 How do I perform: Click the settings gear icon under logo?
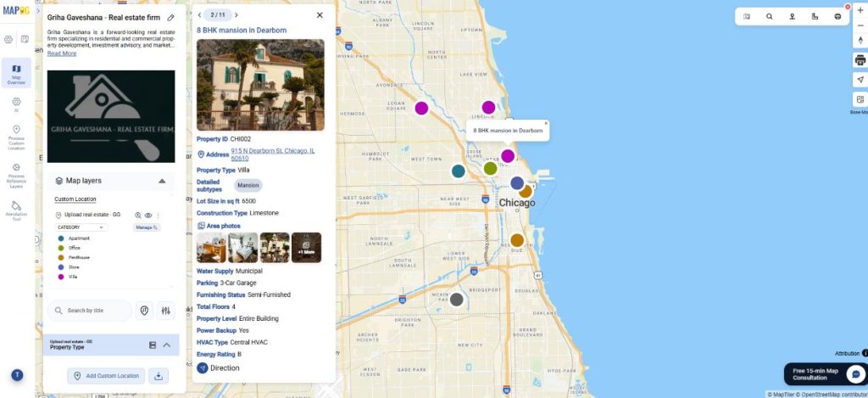pos(8,39)
